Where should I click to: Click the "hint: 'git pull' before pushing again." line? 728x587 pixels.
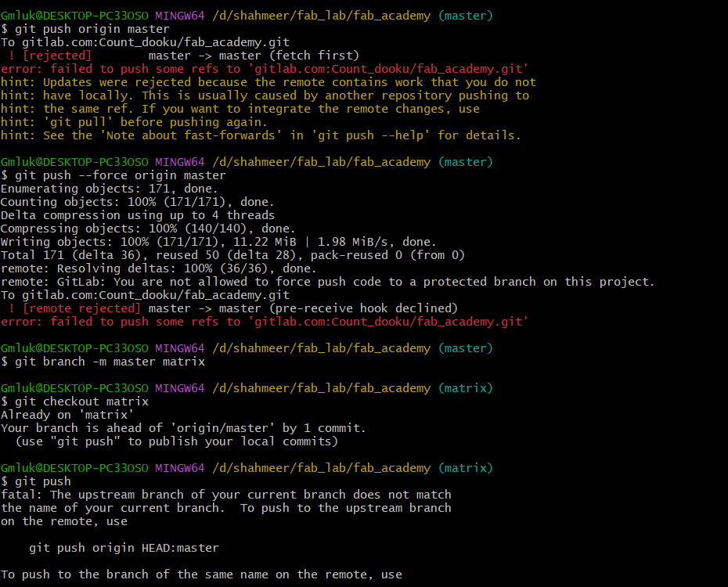(134, 123)
